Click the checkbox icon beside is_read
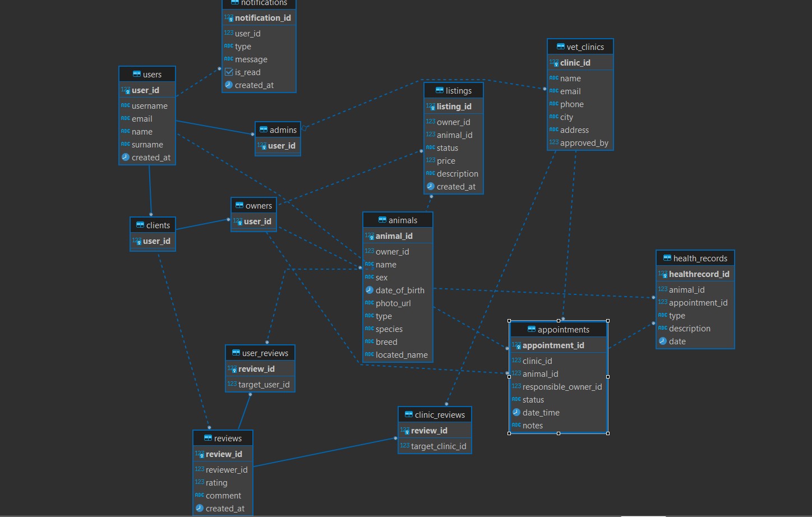This screenshot has width=812, height=517. pyautogui.click(x=229, y=72)
